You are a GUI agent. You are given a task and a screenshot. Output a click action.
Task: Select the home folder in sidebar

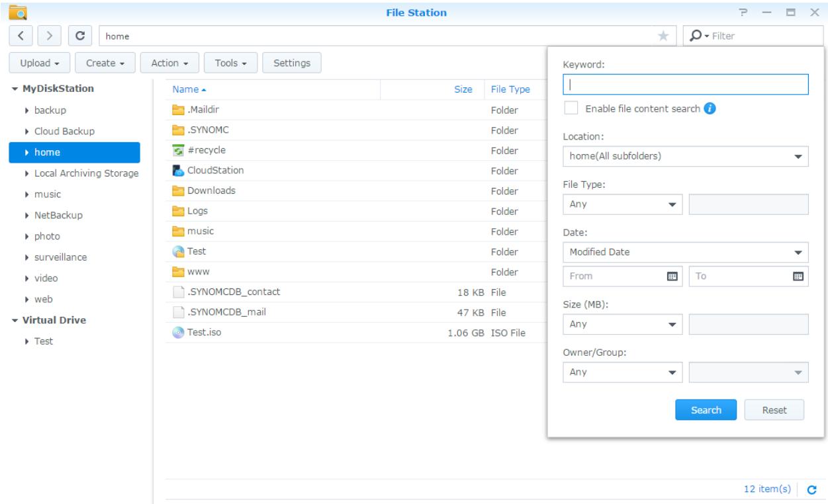[x=74, y=152]
